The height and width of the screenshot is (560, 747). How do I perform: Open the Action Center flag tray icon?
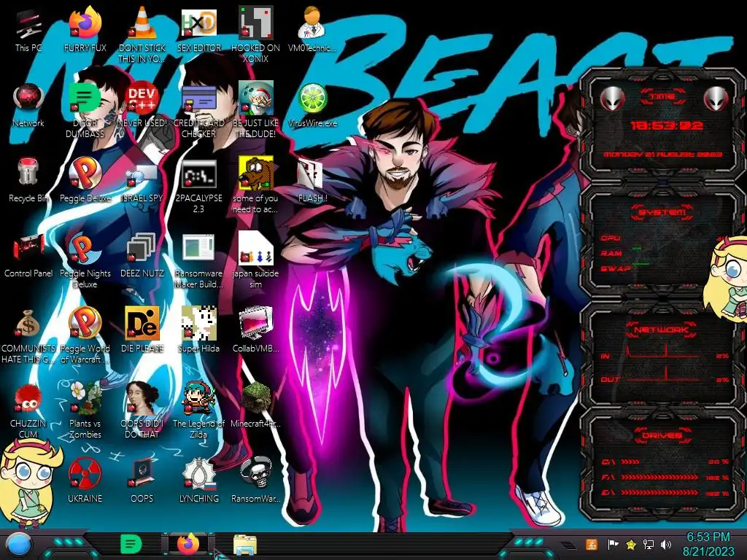(613, 545)
